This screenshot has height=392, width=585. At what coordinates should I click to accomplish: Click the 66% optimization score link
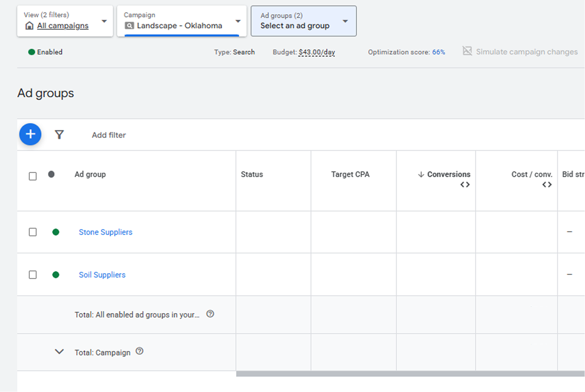(439, 52)
